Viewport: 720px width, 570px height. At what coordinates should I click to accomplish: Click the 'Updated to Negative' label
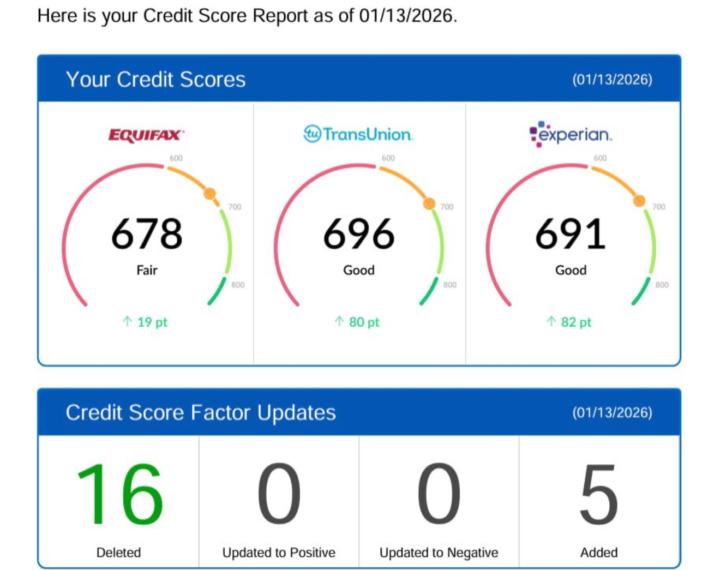coord(439,553)
